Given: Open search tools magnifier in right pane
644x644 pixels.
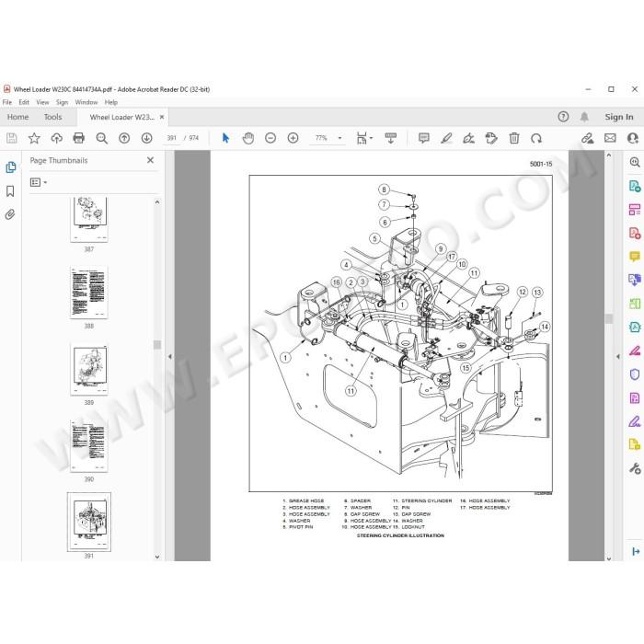Looking at the screenshot, I should click(635, 162).
